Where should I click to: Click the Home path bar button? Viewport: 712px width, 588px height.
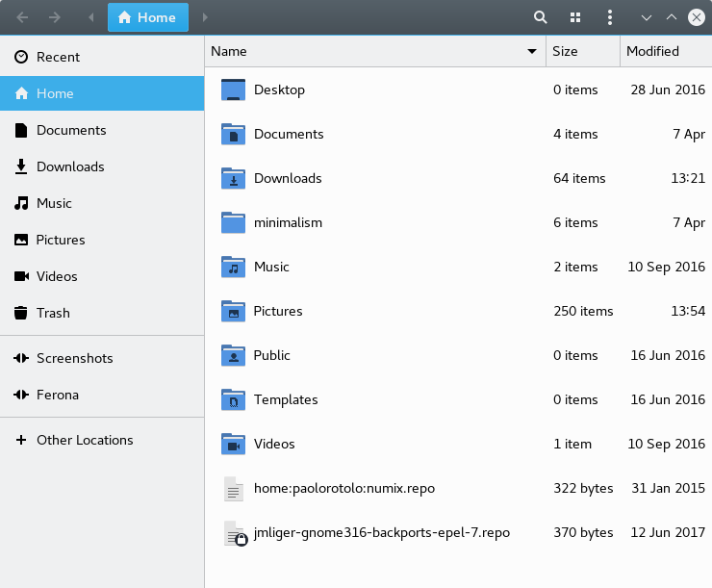point(147,17)
